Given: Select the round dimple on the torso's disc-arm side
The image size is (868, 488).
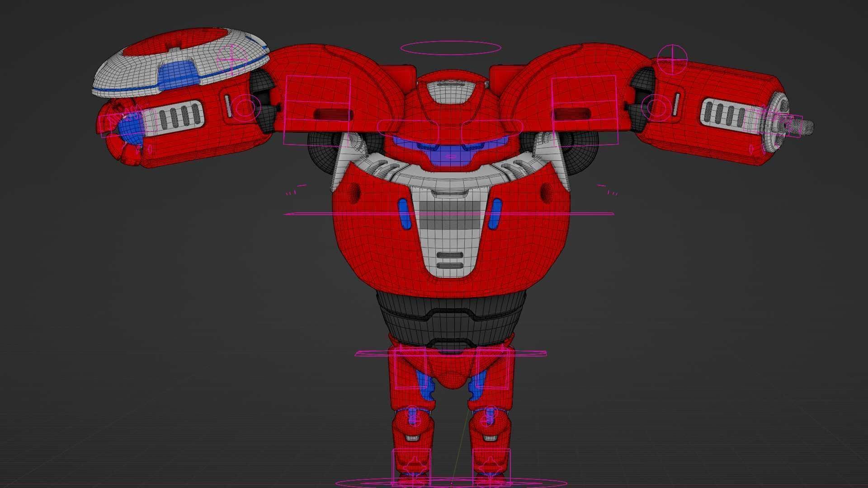Looking at the screenshot, I should coord(355,193).
